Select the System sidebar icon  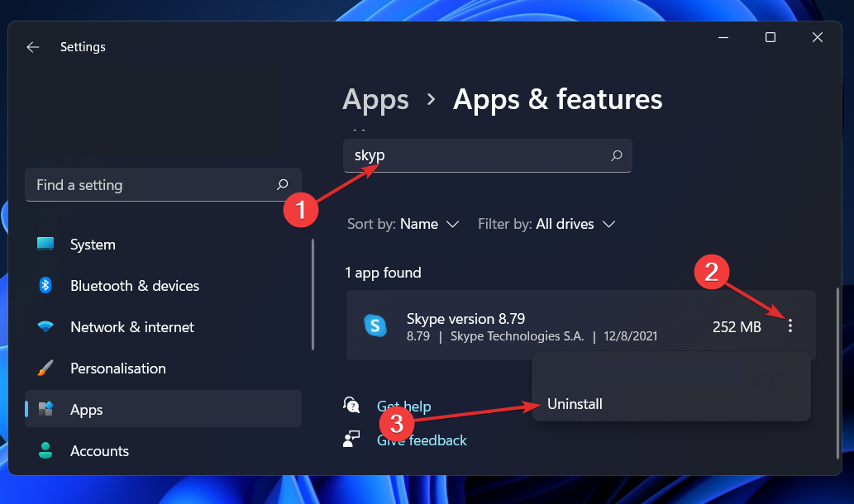(x=45, y=244)
